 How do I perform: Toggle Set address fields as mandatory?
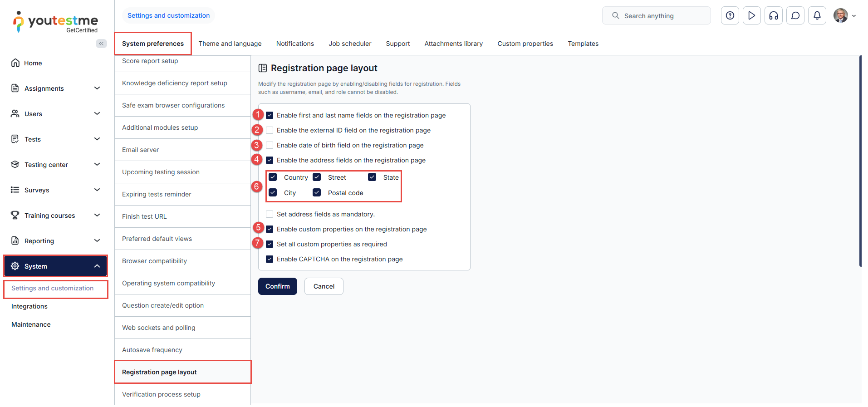pos(270,214)
